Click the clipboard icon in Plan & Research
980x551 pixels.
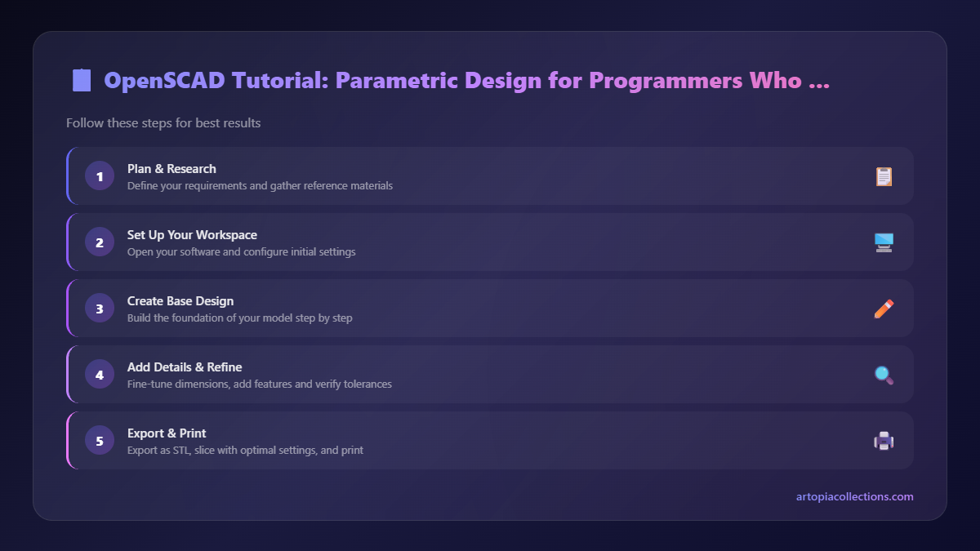pyautogui.click(x=884, y=176)
